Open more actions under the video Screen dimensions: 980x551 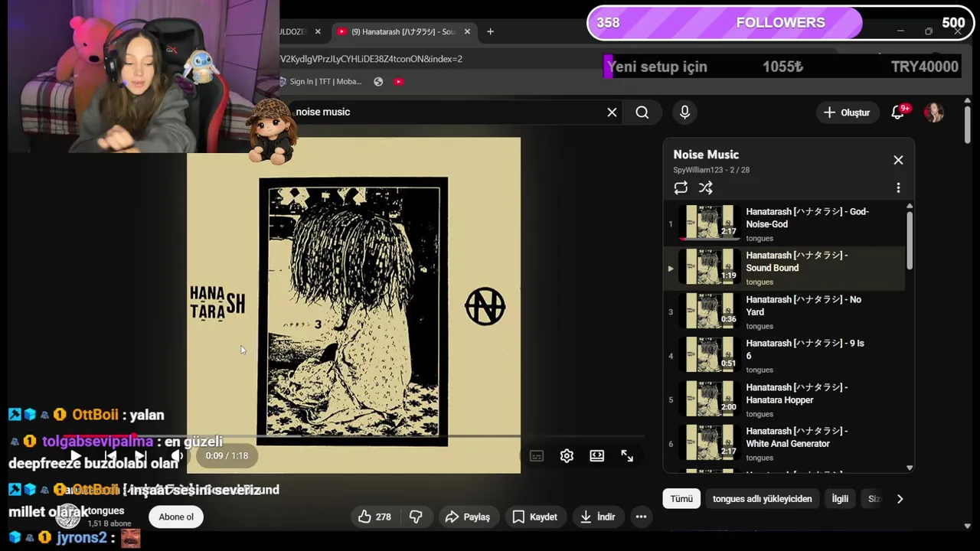(x=641, y=517)
